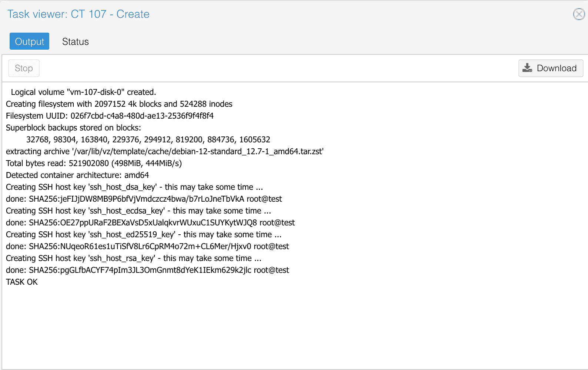
Task: Click the 'Creating filesystem with 2097152 4k blocks' line
Action: pyautogui.click(x=119, y=104)
